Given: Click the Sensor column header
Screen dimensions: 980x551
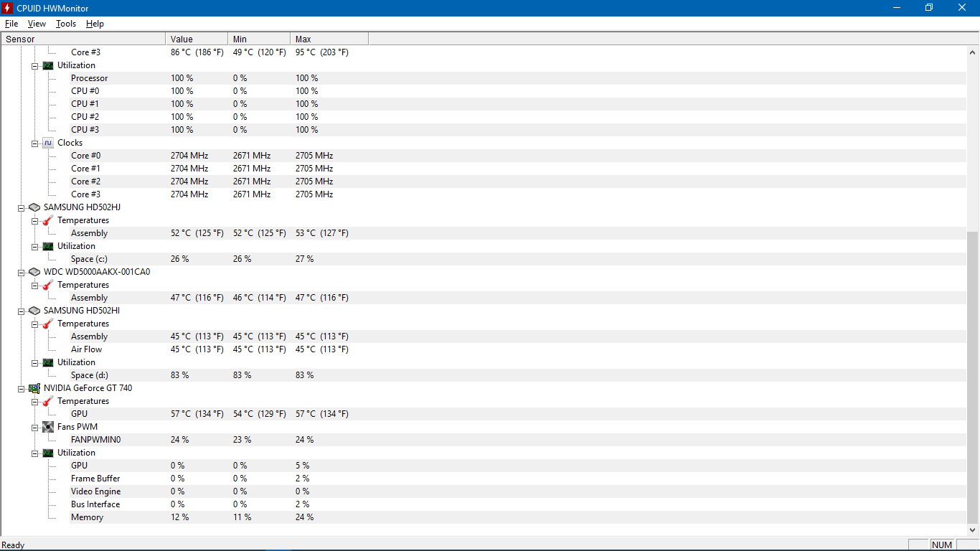Looking at the screenshot, I should tap(83, 39).
